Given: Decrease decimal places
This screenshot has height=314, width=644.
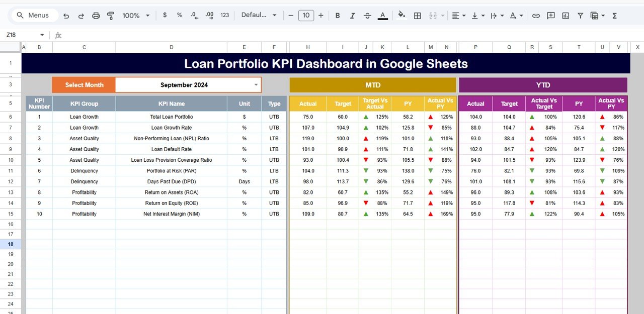Looking at the screenshot, I should pos(194,16).
